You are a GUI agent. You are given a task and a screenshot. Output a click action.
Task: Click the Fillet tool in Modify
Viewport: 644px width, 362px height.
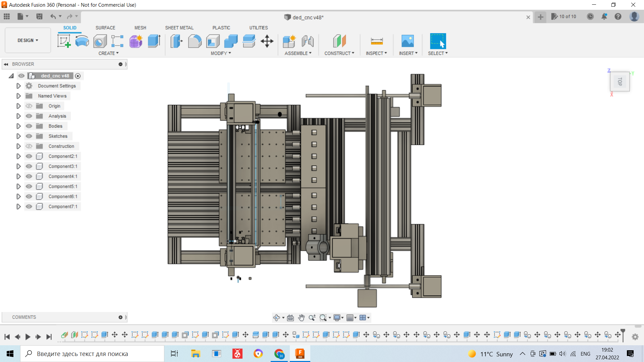[195, 41]
